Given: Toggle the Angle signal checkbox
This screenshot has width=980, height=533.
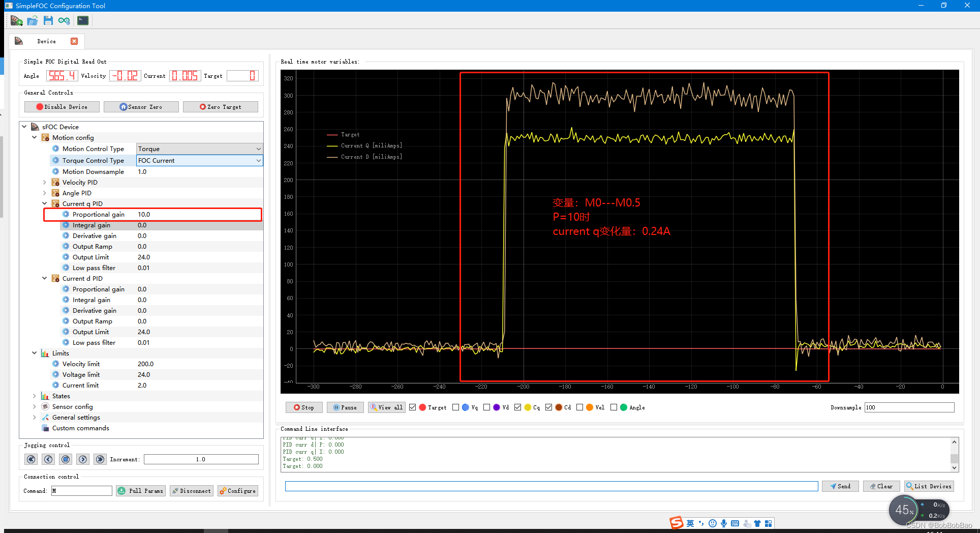Looking at the screenshot, I should 614,407.
